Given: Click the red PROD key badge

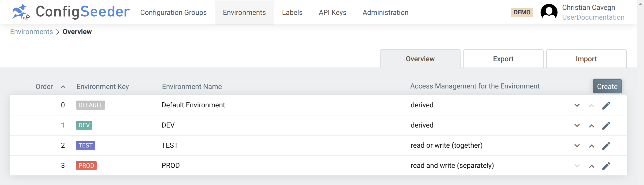Looking at the screenshot, I should tap(86, 166).
